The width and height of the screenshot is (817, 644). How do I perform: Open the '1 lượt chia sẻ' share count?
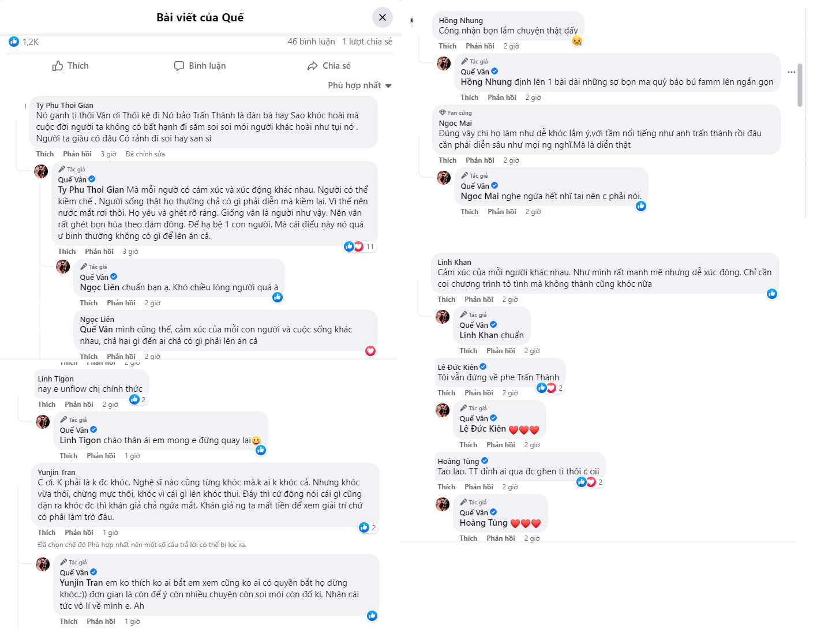(x=367, y=42)
